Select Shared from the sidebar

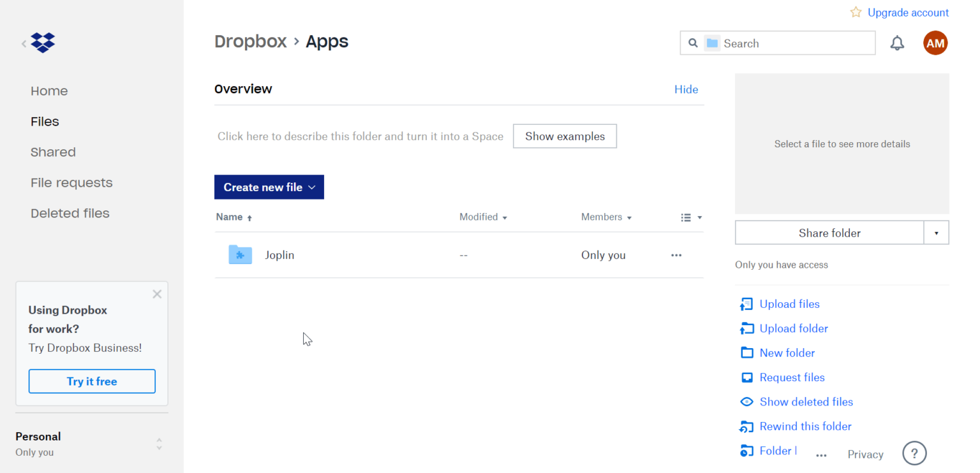(x=53, y=152)
